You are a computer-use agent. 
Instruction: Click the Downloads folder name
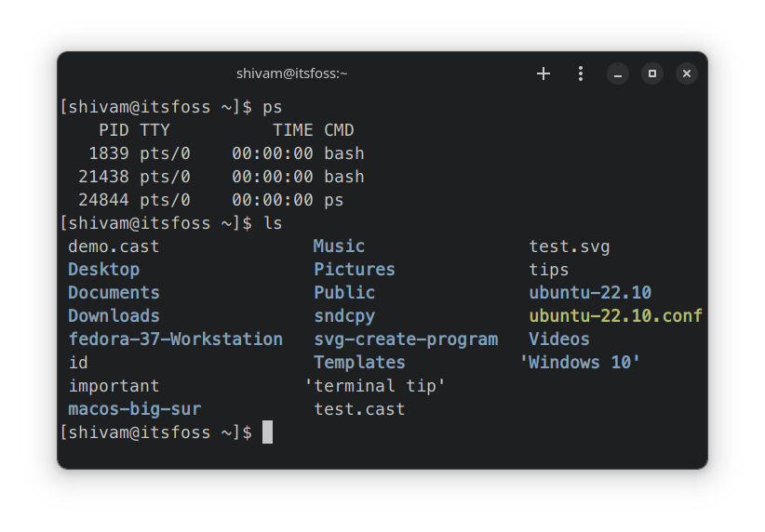pyautogui.click(x=114, y=316)
